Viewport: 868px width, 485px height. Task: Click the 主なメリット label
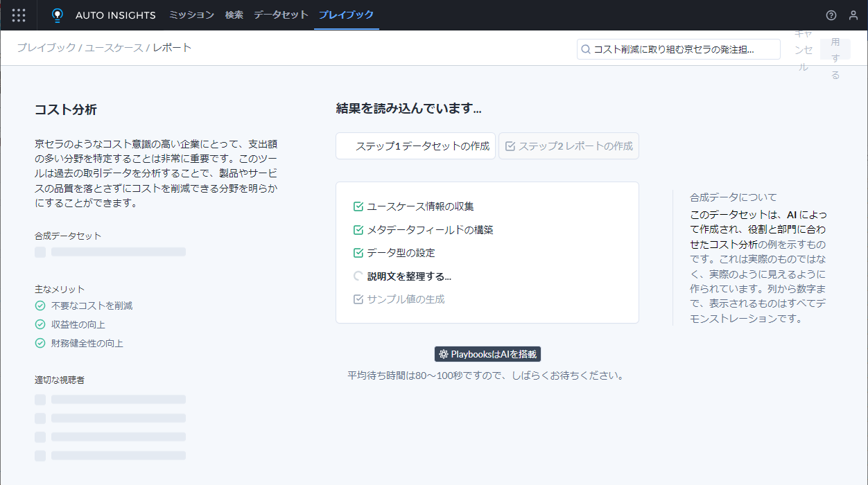click(60, 289)
